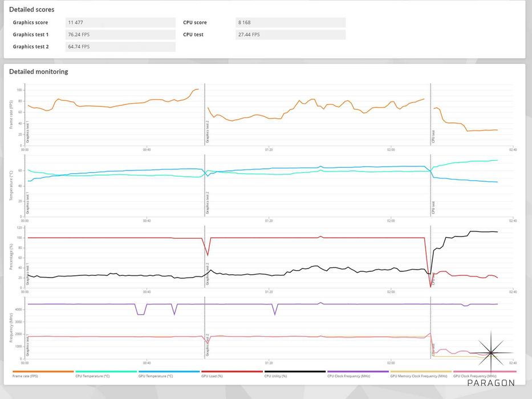The width and height of the screenshot is (532, 399).
Task: Toggle the orange Frame rate (FPS) legend swatch
Action: point(43,372)
